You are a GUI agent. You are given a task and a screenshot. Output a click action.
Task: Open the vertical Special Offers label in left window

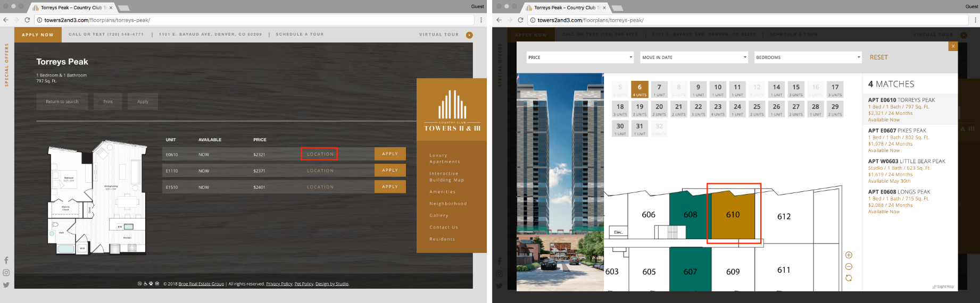6,65
